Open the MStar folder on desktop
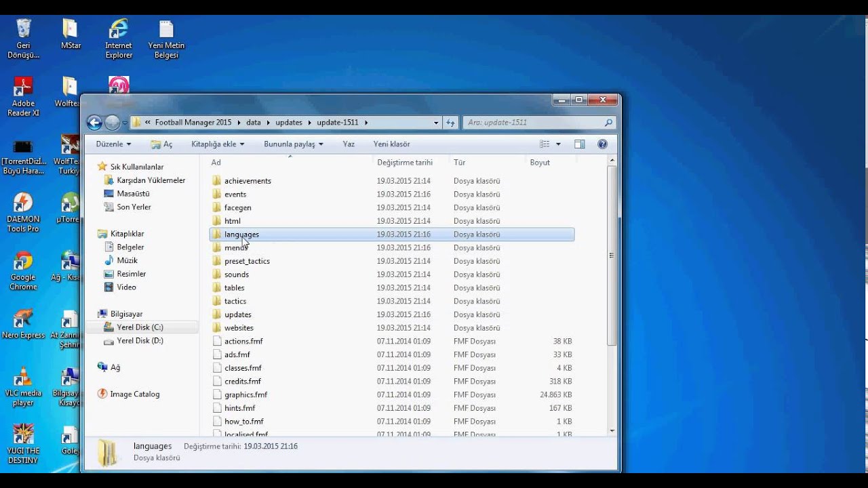 coord(71,34)
